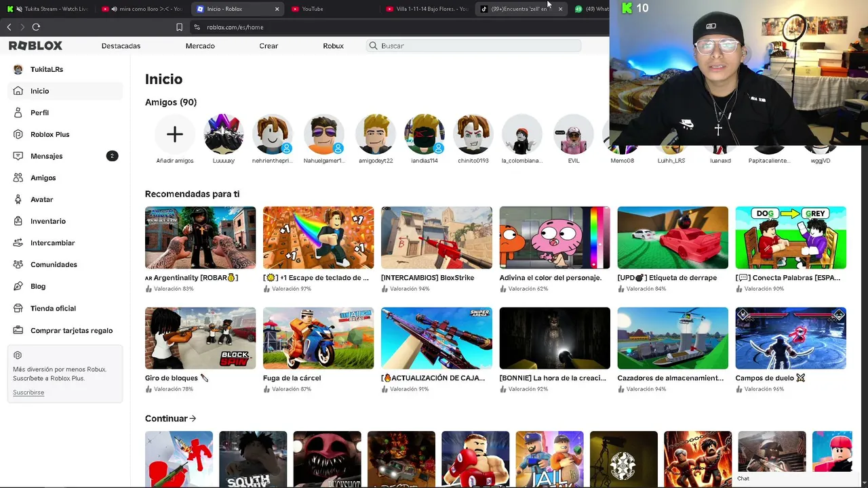
Task: Open Robux in the Roblox top navigation
Action: pyautogui.click(x=333, y=46)
